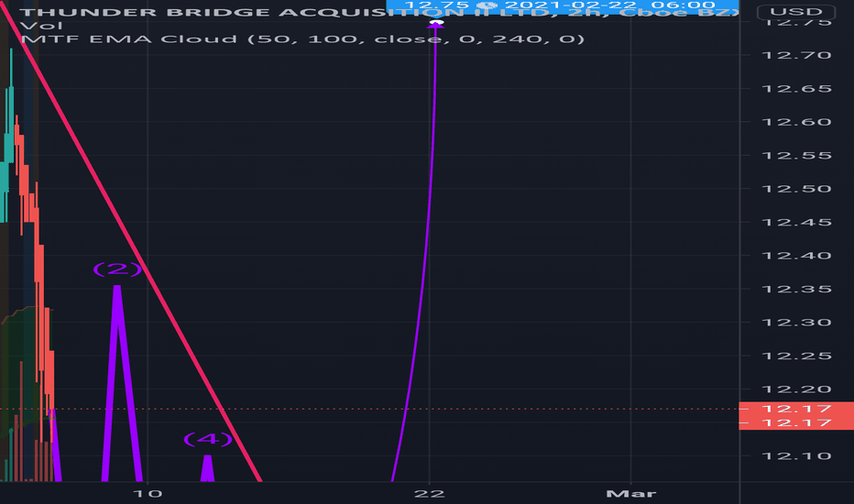Click the (2) wave label
This screenshot has width=854, height=504.
click(117, 268)
